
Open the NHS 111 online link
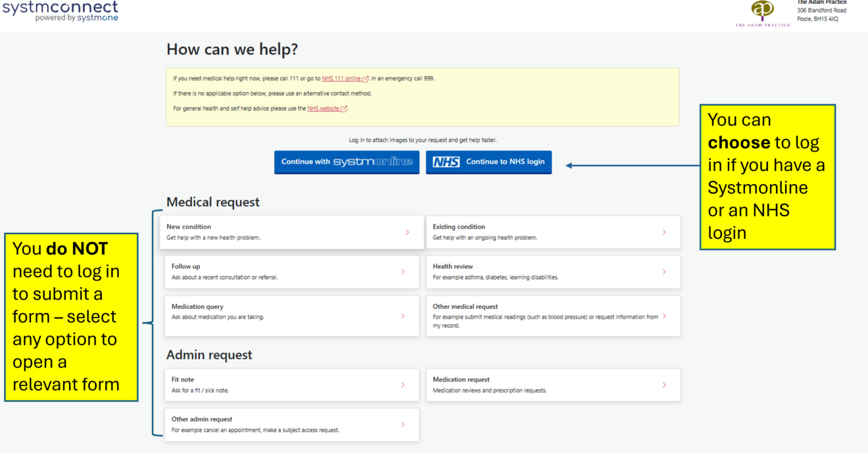[345, 78]
